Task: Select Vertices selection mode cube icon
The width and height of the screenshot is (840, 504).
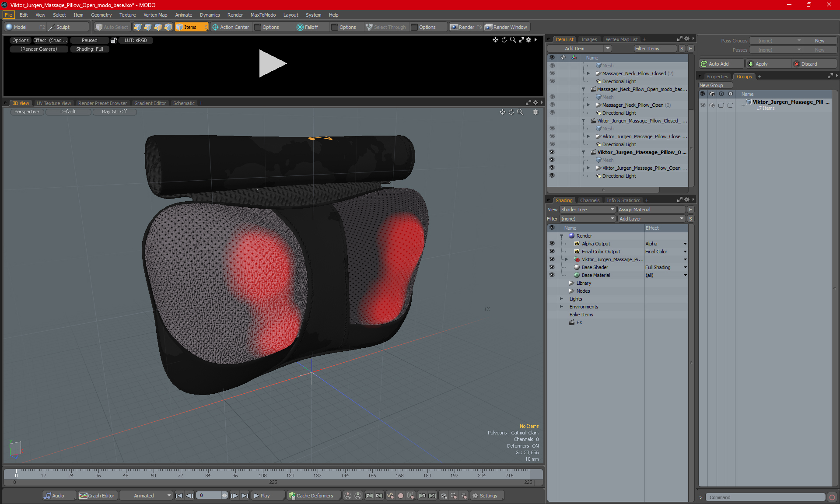Action: (138, 27)
